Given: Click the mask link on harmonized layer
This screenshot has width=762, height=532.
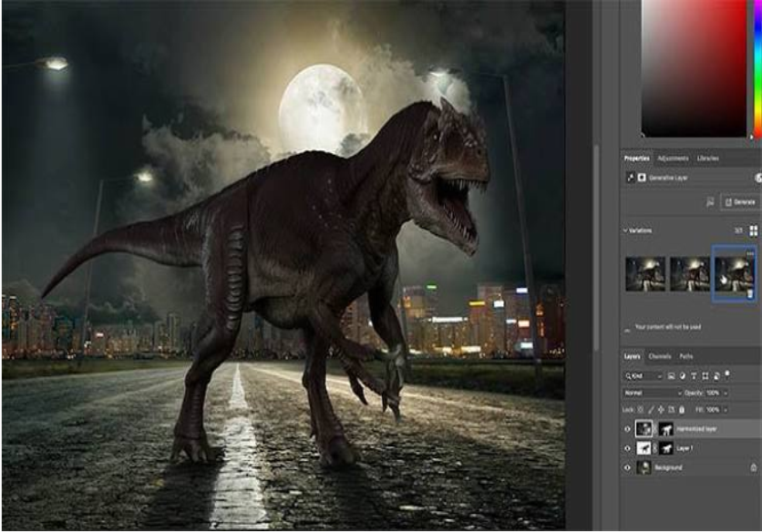Looking at the screenshot, I should 654,429.
